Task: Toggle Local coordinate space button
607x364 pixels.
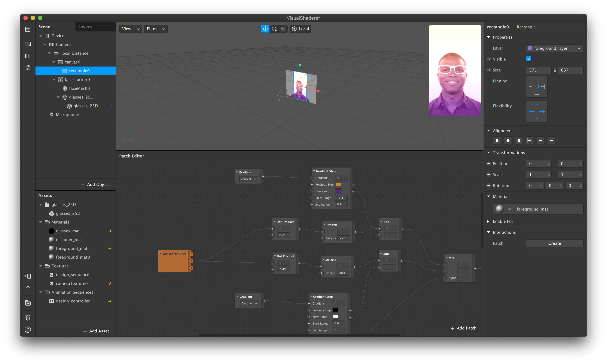Action: (300, 29)
